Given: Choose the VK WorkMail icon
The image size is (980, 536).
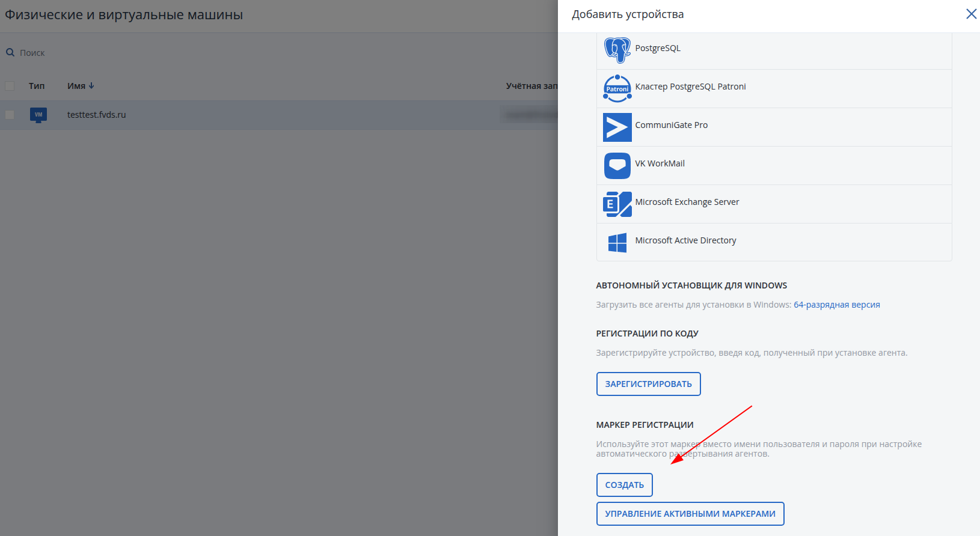Looking at the screenshot, I should tap(617, 165).
